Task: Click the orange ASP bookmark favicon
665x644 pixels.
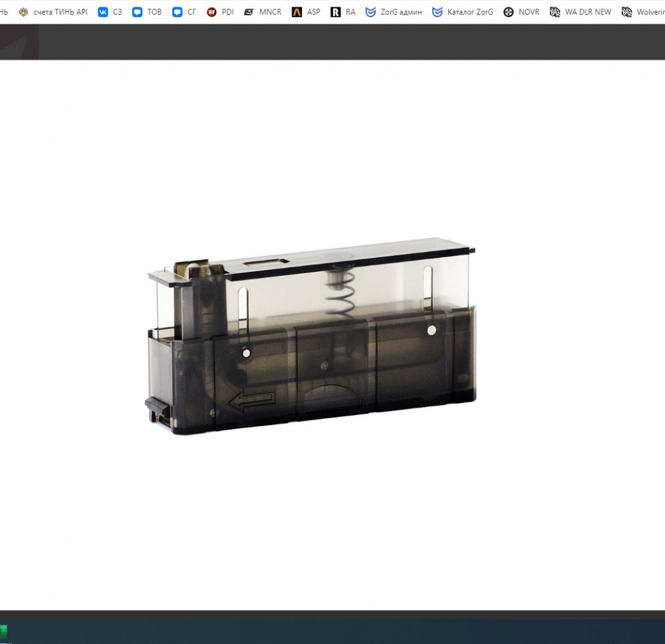Action: point(297,12)
